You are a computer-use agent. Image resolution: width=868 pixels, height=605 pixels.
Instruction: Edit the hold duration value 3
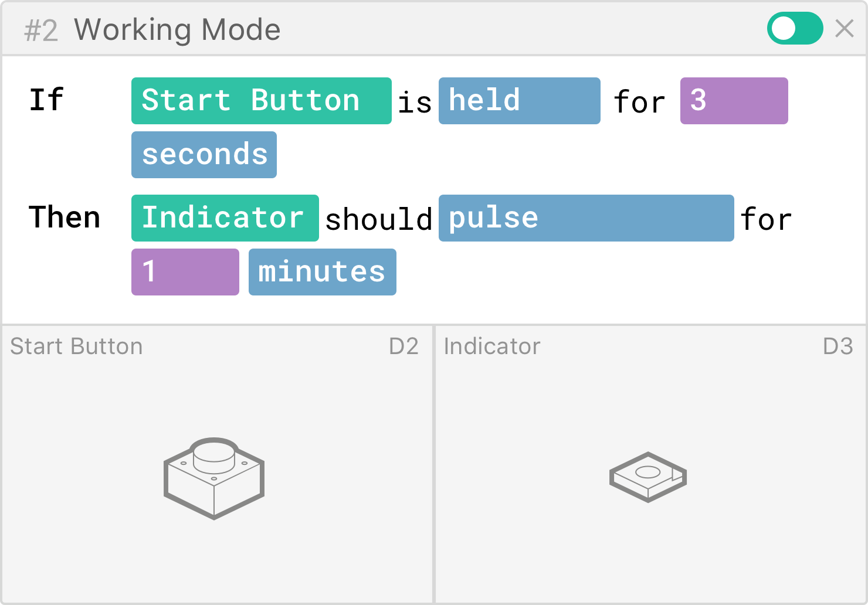734,101
